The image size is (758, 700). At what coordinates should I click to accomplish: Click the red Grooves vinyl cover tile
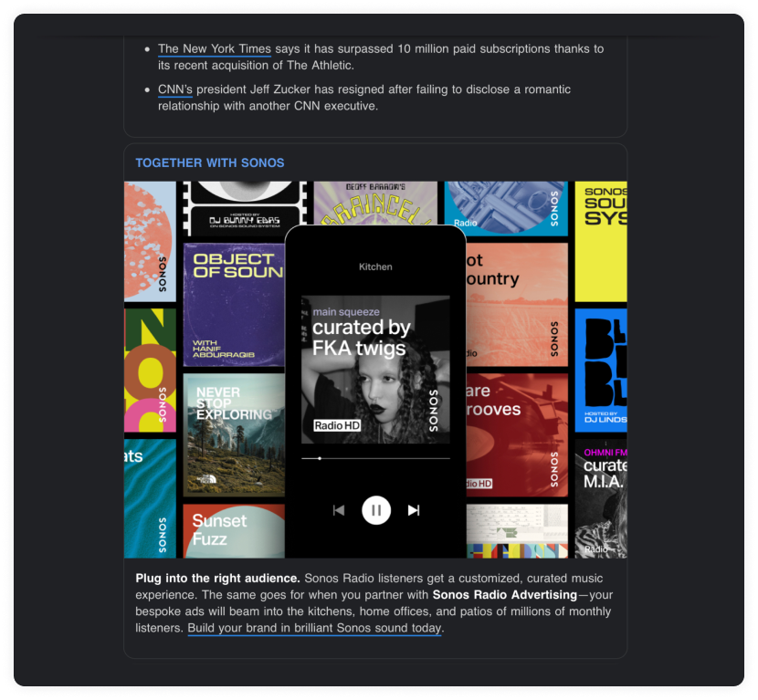tap(517, 434)
